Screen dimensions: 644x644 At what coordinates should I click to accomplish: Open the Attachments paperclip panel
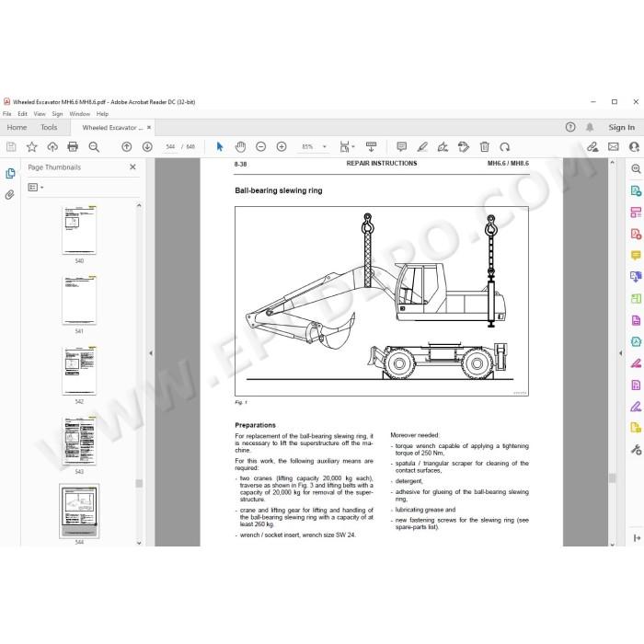(x=10, y=194)
